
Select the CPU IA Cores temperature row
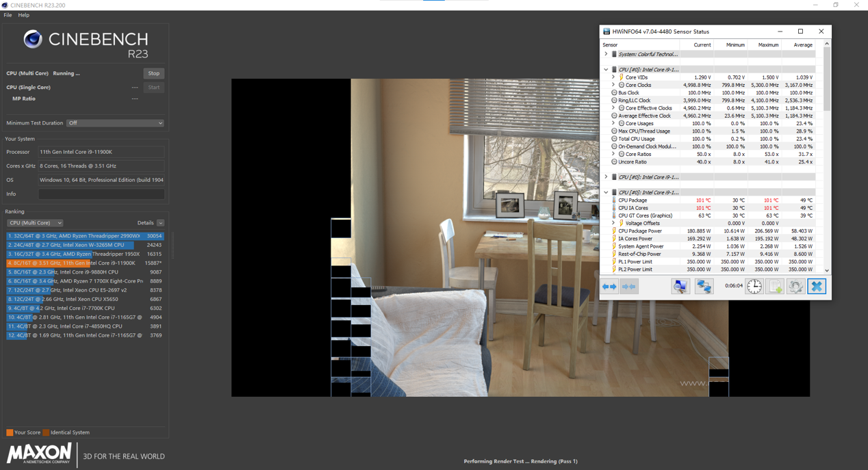(708, 208)
